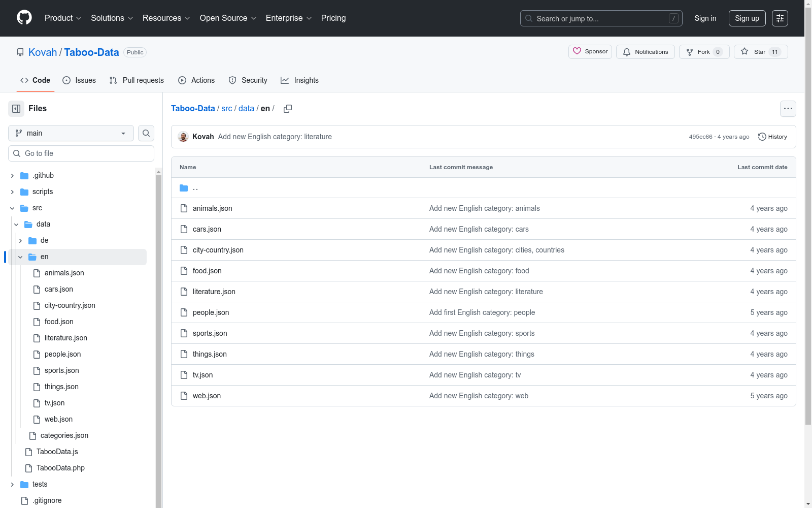
Task: Switch to the Issues tab
Action: (x=79, y=80)
